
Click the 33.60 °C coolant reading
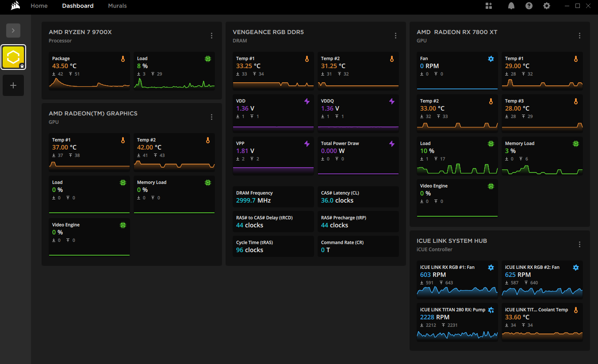pos(517,317)
